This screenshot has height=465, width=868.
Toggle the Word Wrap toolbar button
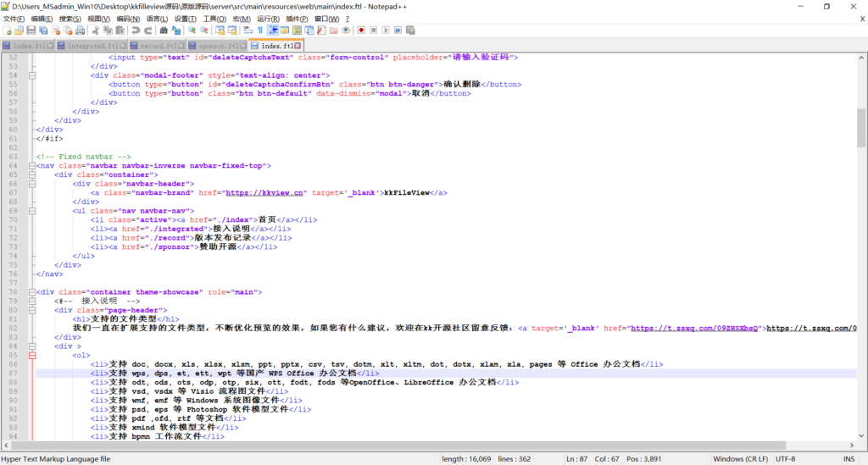(248, 30)
